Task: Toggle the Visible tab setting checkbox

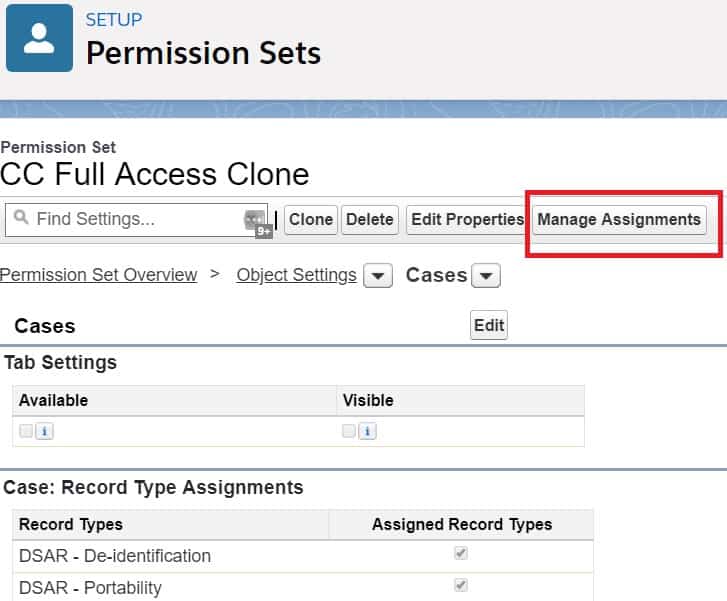Action: coord(349,431)
